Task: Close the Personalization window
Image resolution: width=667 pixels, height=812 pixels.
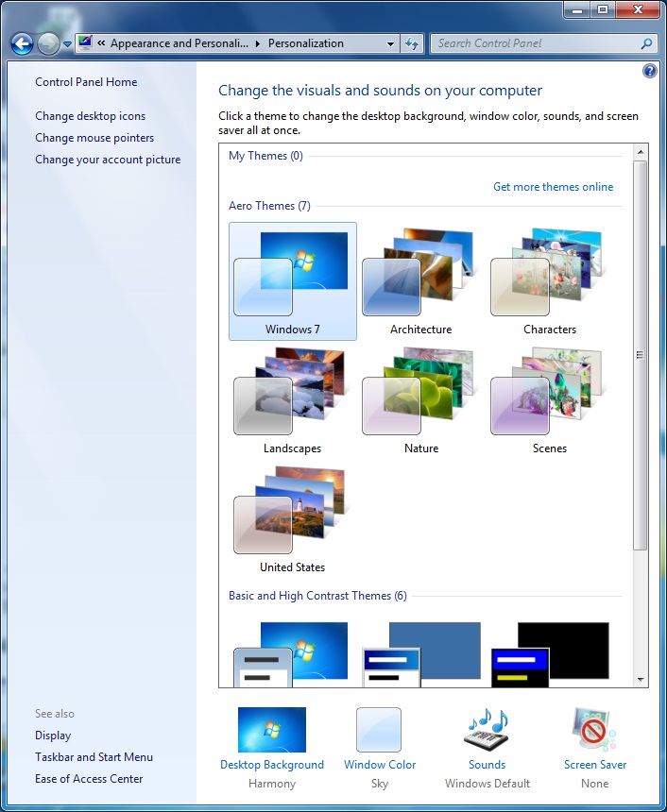Action: [x=638, y=9]
